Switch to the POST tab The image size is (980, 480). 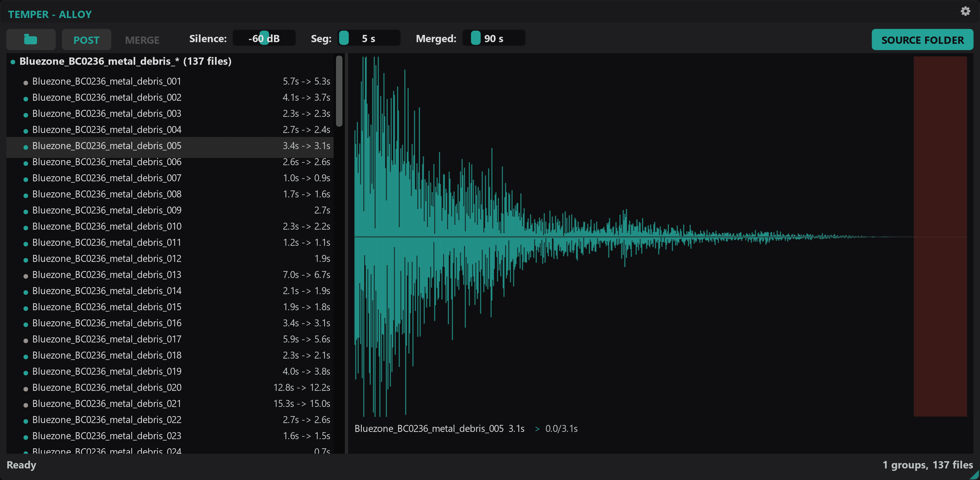86,39
